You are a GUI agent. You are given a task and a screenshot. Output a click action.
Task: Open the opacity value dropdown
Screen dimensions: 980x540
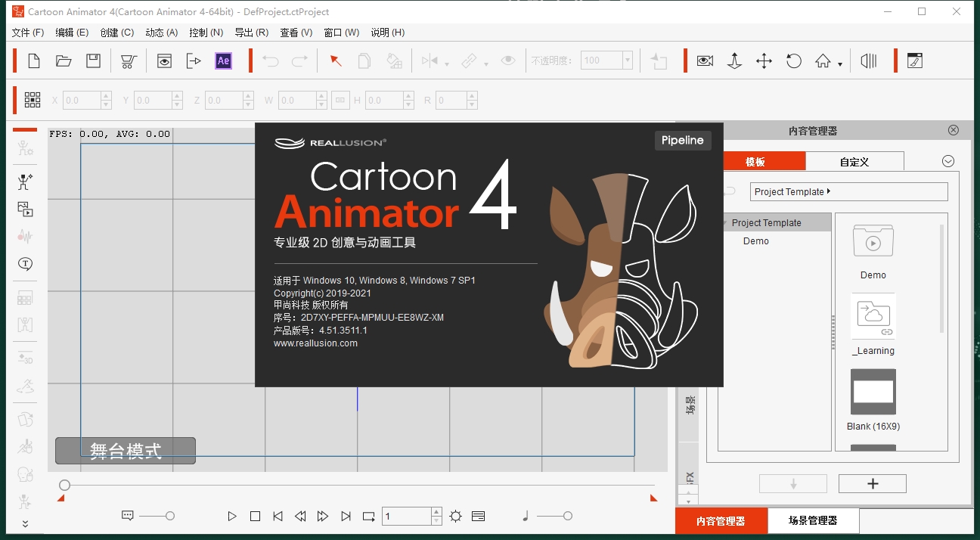click(x=627, y=61)
